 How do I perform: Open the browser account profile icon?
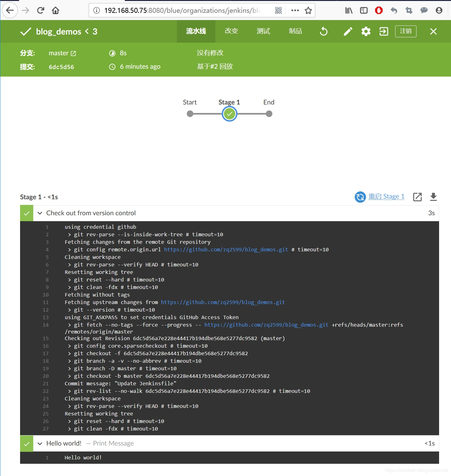[x=439, y=10]
